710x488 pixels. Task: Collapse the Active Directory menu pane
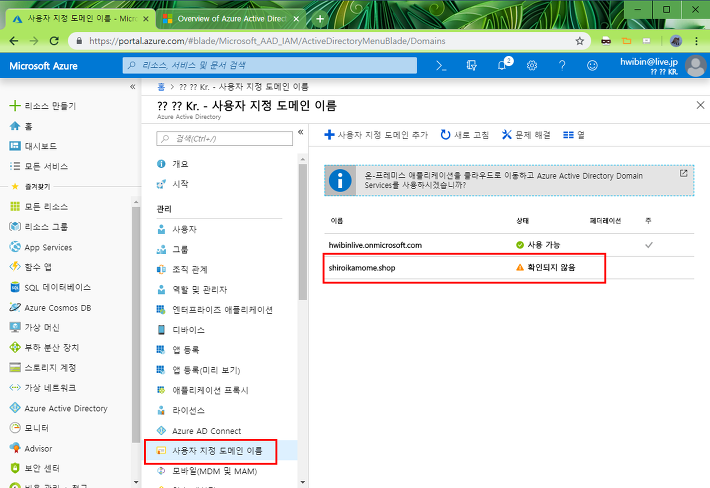pyautogui.click(x=301, y=132)
